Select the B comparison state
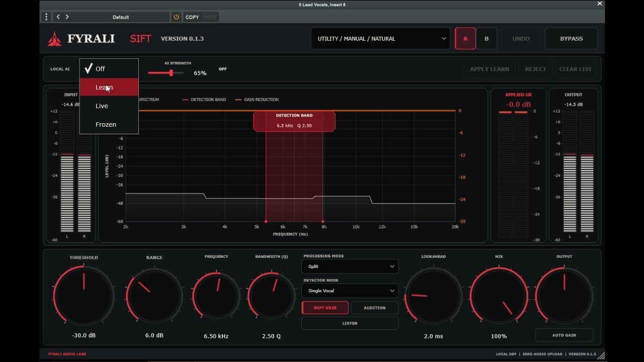 (487, 39)
